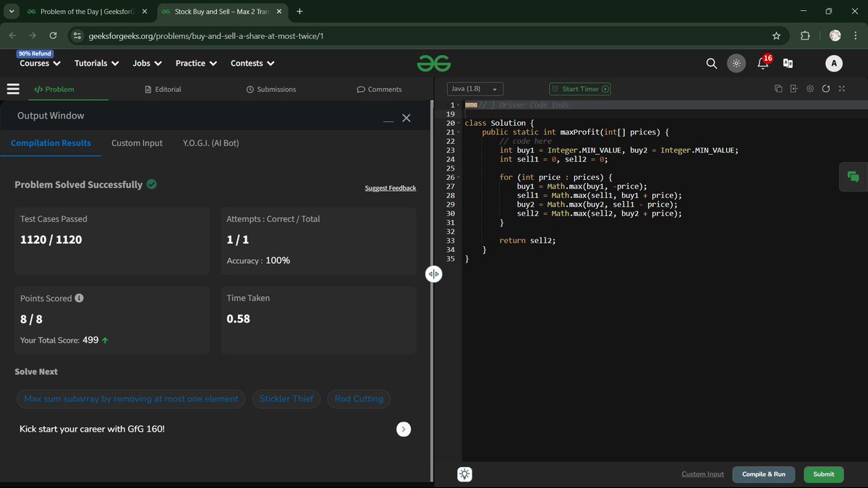
Task: Collapse the for loop at line 26
Action: coord(459,178)
